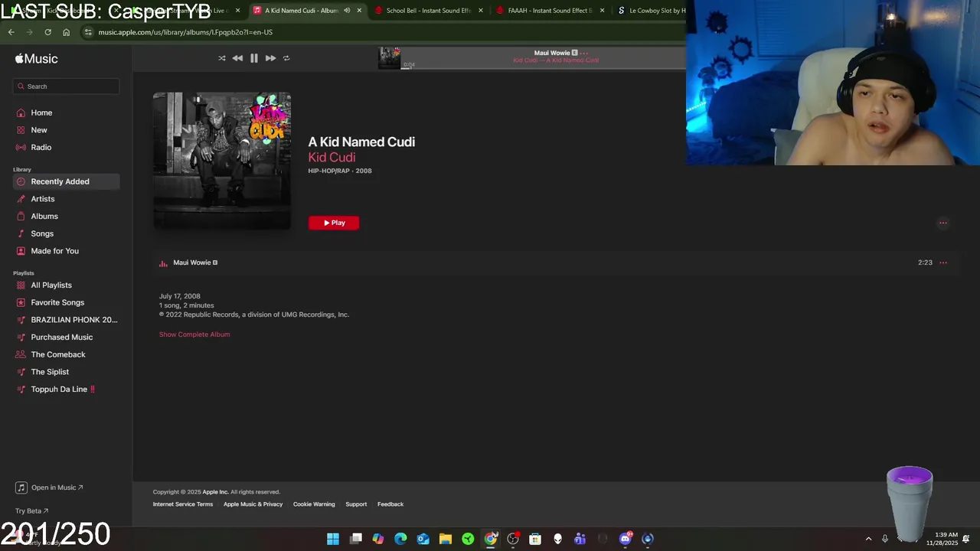Pause the playing song
980x551 pixels.
[254, 58]
